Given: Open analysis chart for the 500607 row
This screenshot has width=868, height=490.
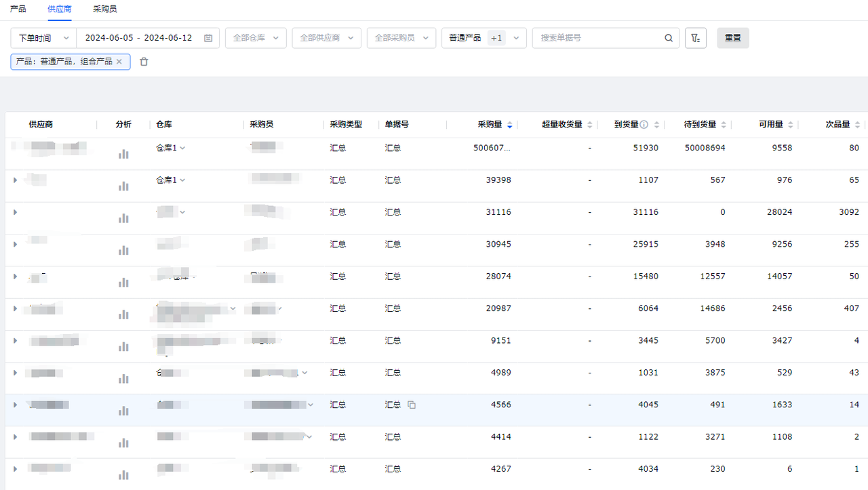Looking at the screenshot, I should (123, 155).
